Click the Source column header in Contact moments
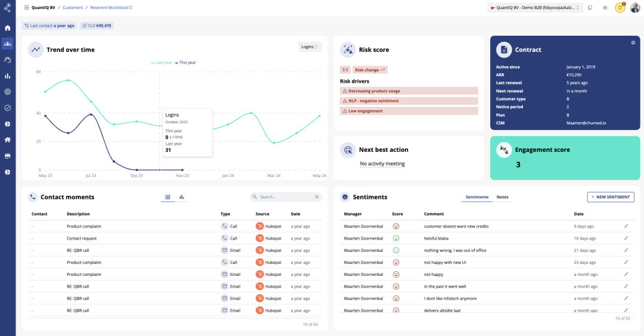644x336 pixels. click(x=262, y=214)
